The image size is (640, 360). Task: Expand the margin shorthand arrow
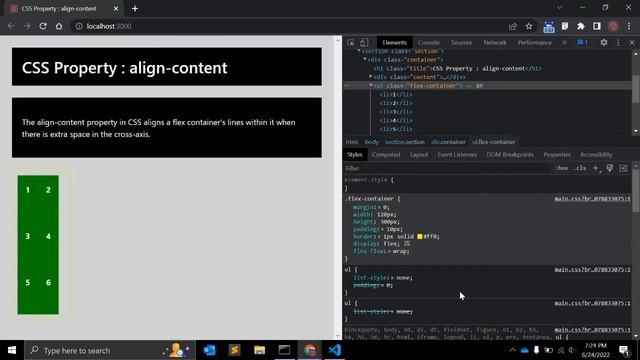(x=380, y=207)
